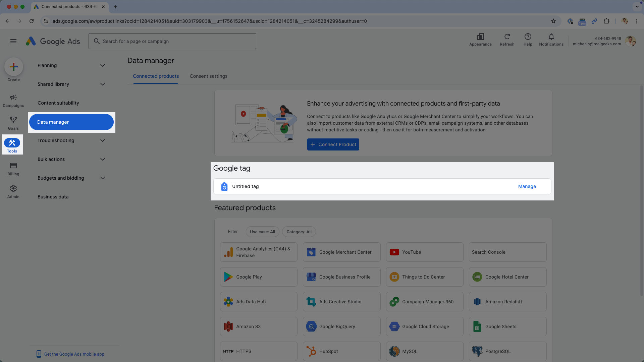Click the browser address bar URL
The image size is (644, 362).
coord(210,21)
